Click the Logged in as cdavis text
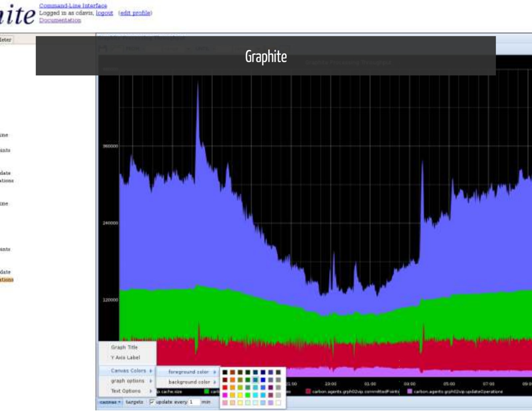532x411 pixels. (x=66, y=13)
